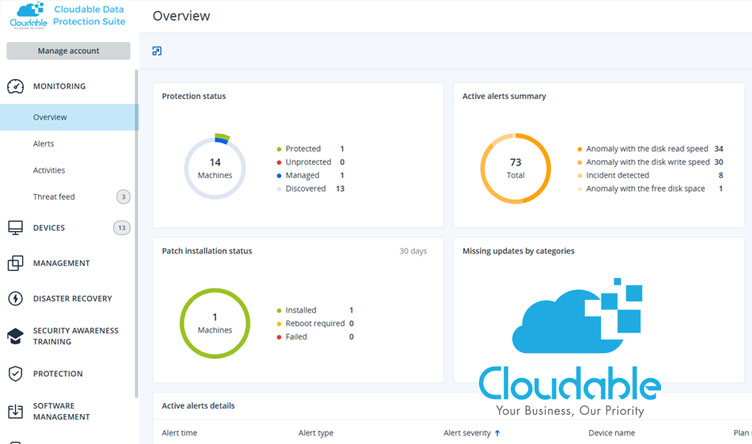This screenshot has height=444, width=752.
Task: Expand SECURITY AWARENESS TRAINING section
Action: point(76,336)
